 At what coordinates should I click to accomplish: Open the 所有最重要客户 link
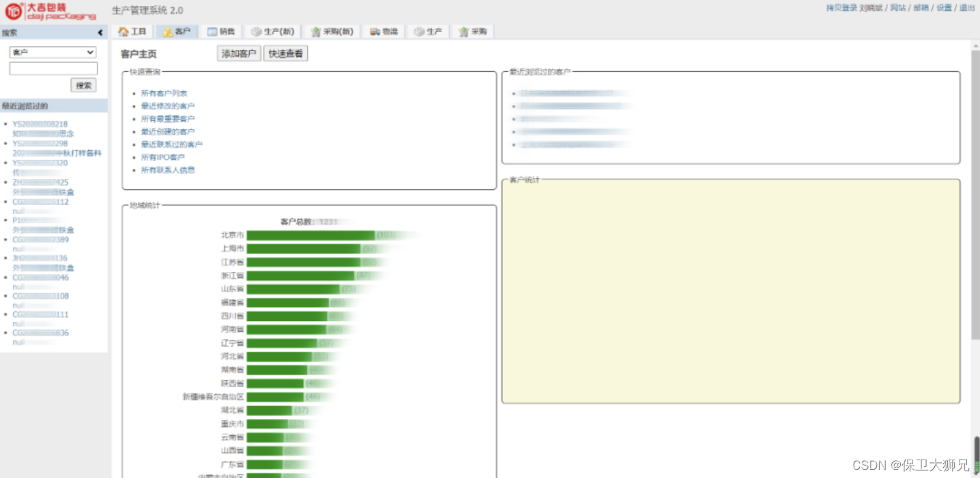click(168, 119)
